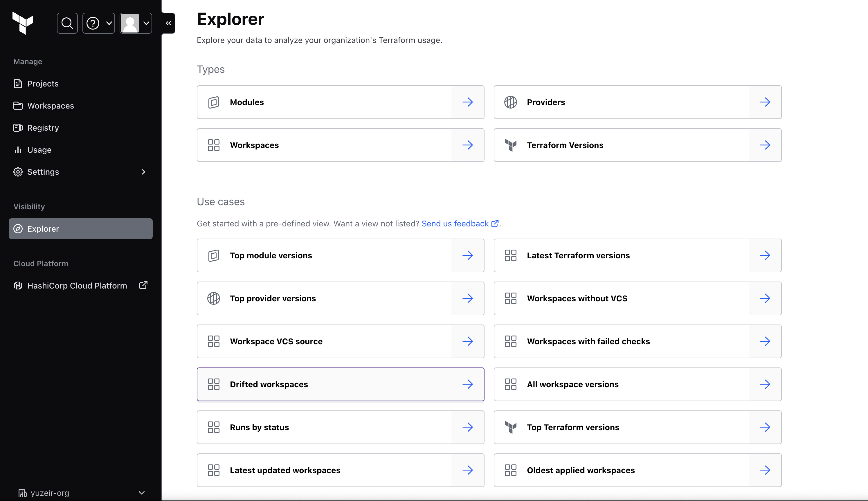Screen dimensions: 868x501
Task: Open search with magnifier icon
Action: (67, 23)
